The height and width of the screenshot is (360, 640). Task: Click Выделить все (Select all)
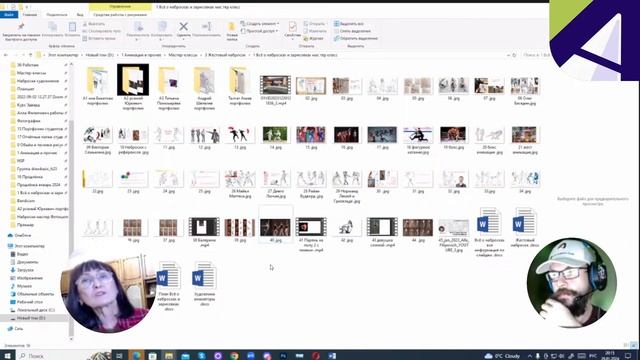click(x=349, y=24)
